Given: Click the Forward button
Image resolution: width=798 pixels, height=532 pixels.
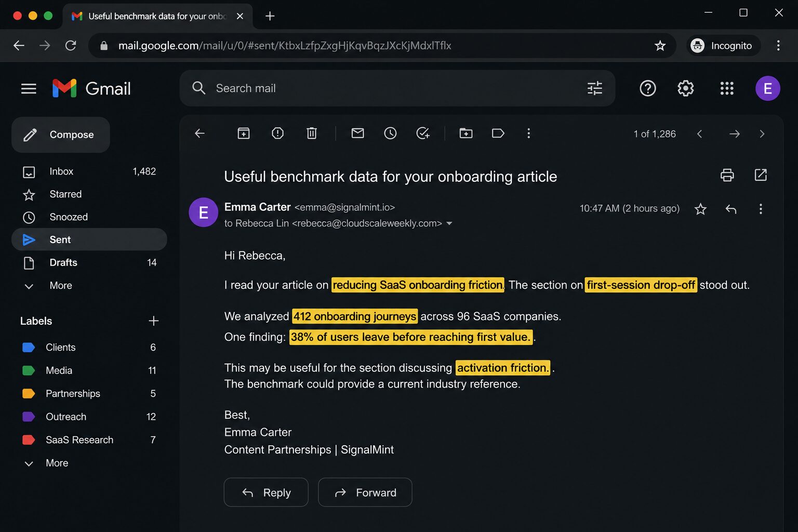Looking at the screenshot, I should tap(365, 492).
